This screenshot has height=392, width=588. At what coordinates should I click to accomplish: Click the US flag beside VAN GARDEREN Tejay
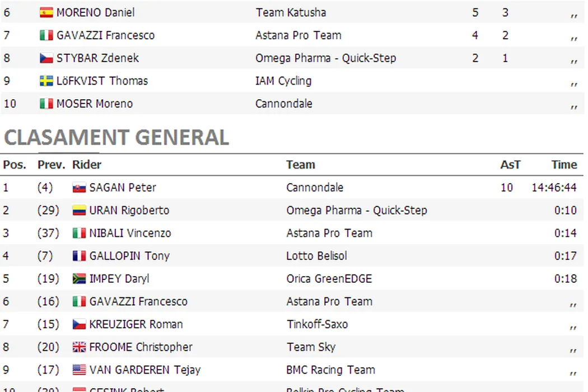tap(79, 370)
